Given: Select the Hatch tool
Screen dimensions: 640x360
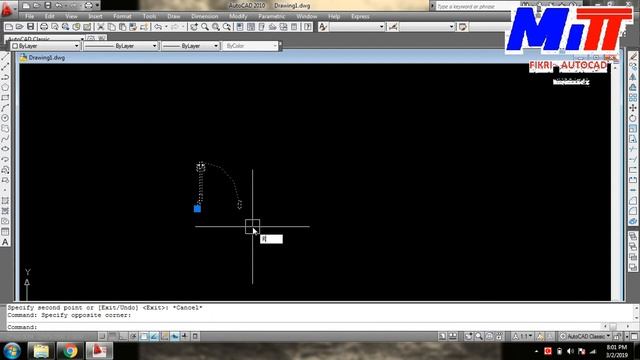Looking at the screenshot, I should (5, 201).
